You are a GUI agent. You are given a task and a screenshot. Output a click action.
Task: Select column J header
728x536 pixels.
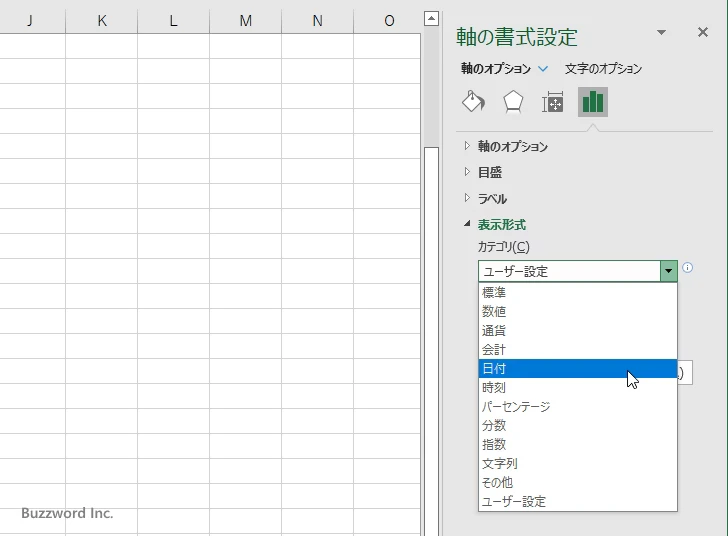point(30,21)
